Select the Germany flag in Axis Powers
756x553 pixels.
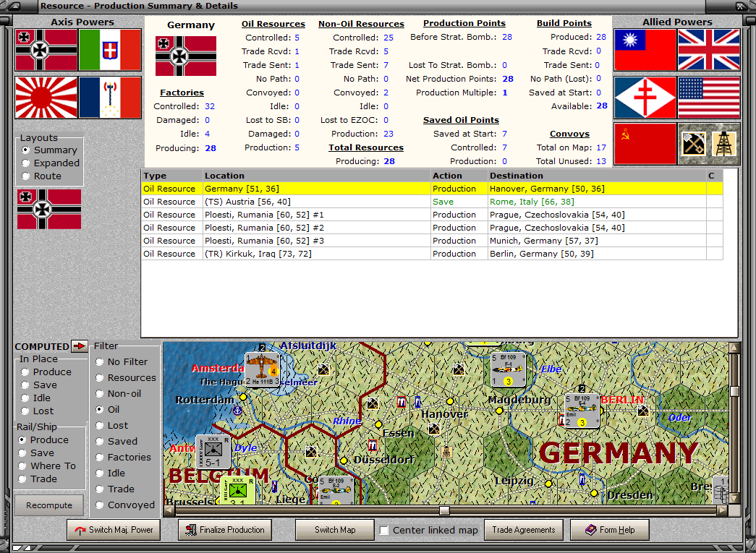[46, 50]
